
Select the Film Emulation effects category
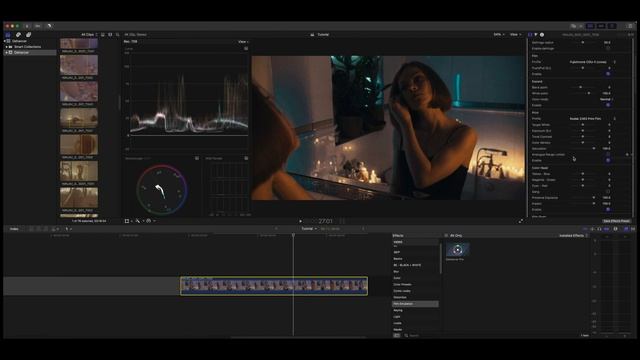pos(415,304)
